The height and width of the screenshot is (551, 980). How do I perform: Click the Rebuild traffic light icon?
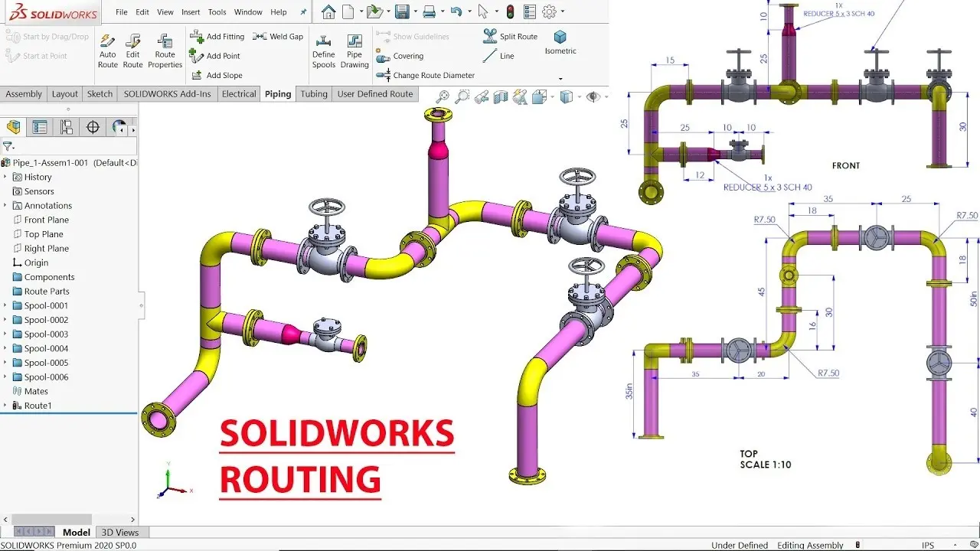click(x=511, y=11)
